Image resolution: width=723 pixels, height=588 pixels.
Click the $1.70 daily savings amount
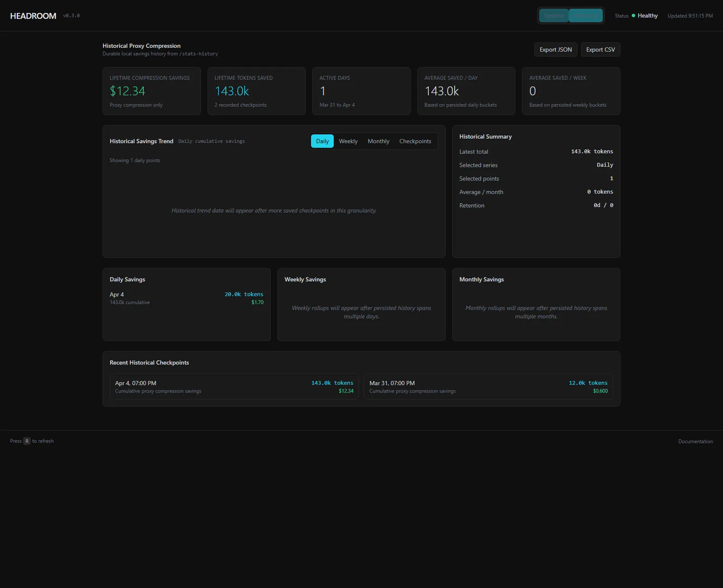point(258,303)
